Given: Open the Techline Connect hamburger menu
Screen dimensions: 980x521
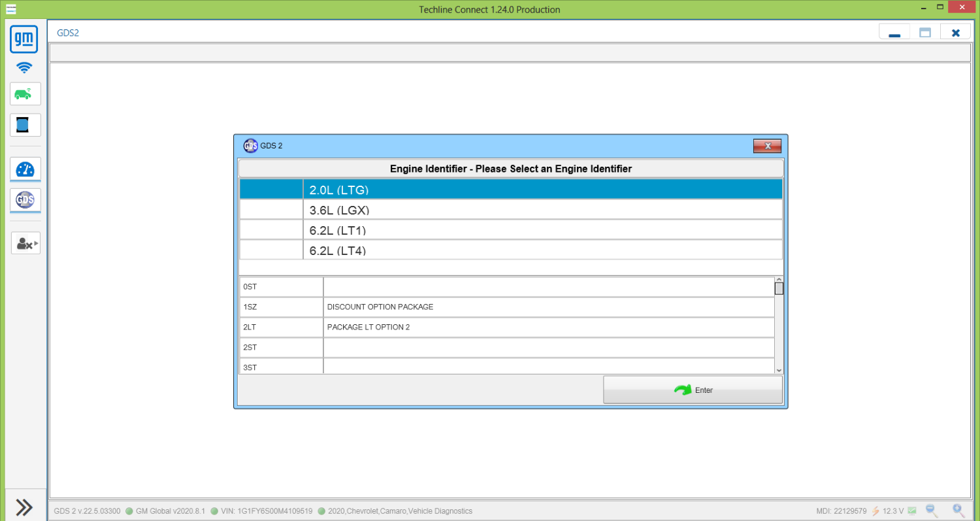Looking at the screenshot, I should pos(11,9).
